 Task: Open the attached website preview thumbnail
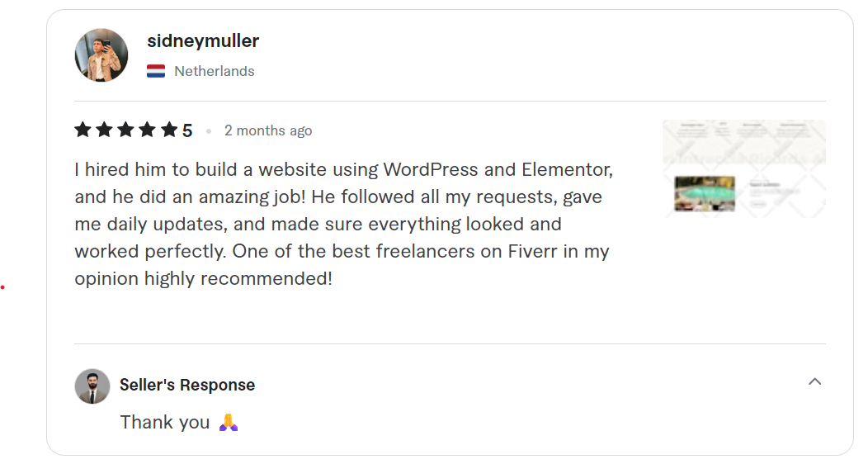point(743,169)
